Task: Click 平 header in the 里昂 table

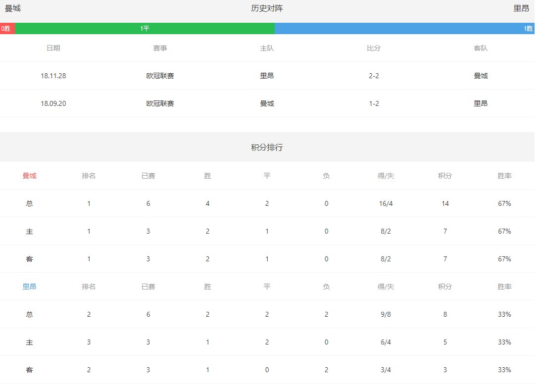Action: tap(267, 287)
